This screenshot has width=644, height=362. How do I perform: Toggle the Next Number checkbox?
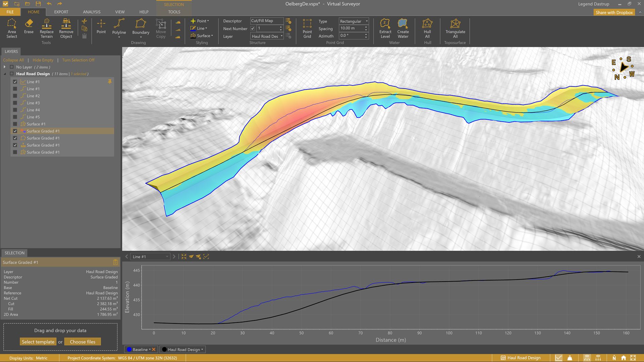pyautogui.click(x=253, y=28)
